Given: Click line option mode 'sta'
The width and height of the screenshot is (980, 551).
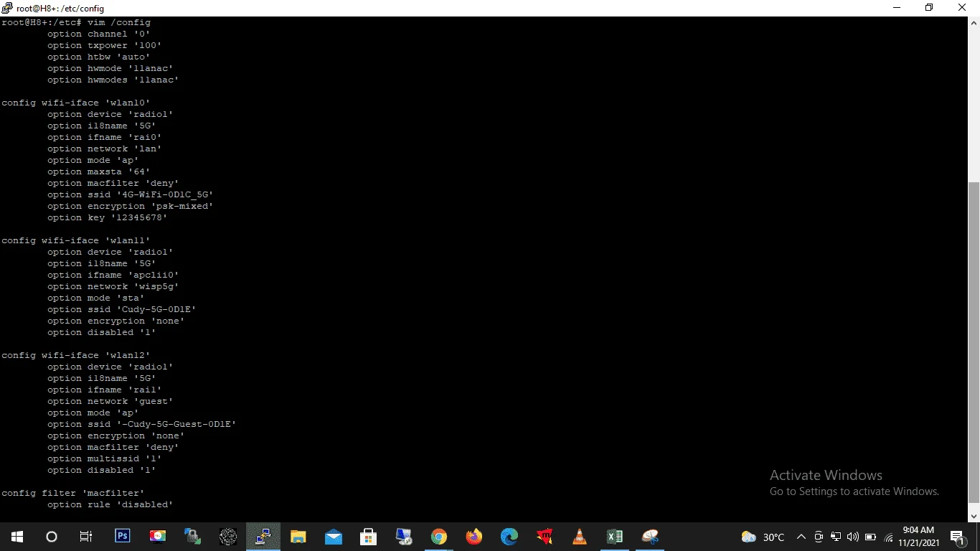Looking at the screenshot, I should point(96,298).
